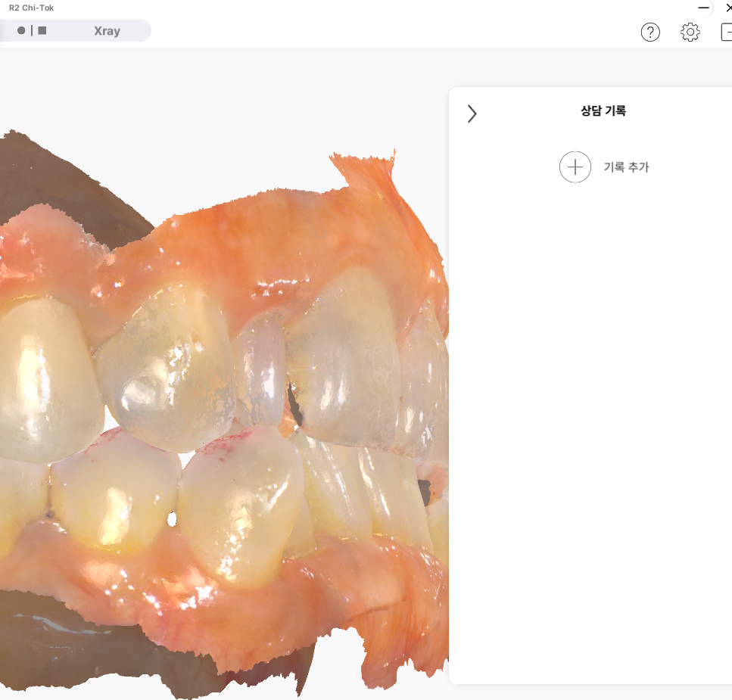Click the record circle icon
Image resolution: width=732 pixels, height=700 pixels.
pyautogui.click(x=21, y=31)
